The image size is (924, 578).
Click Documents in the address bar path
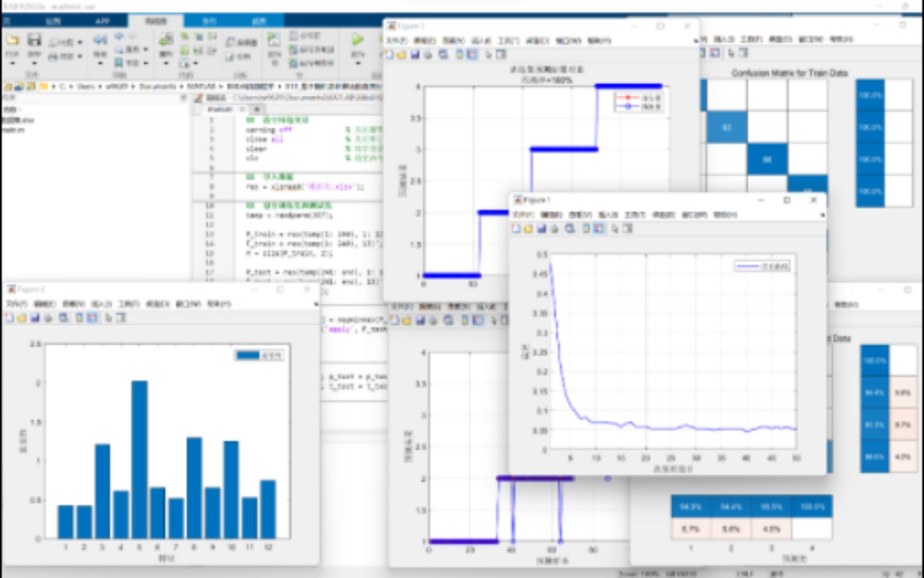pyautogui.click(x=157, y=86)
